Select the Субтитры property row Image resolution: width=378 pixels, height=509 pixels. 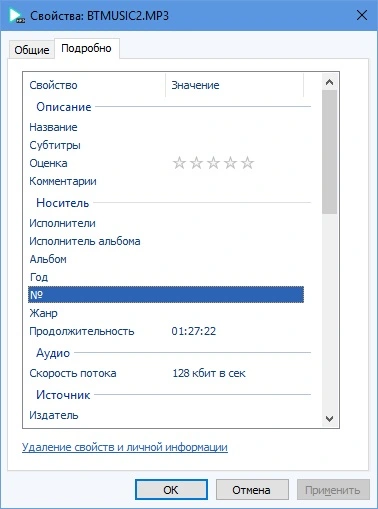pos(166,145)
